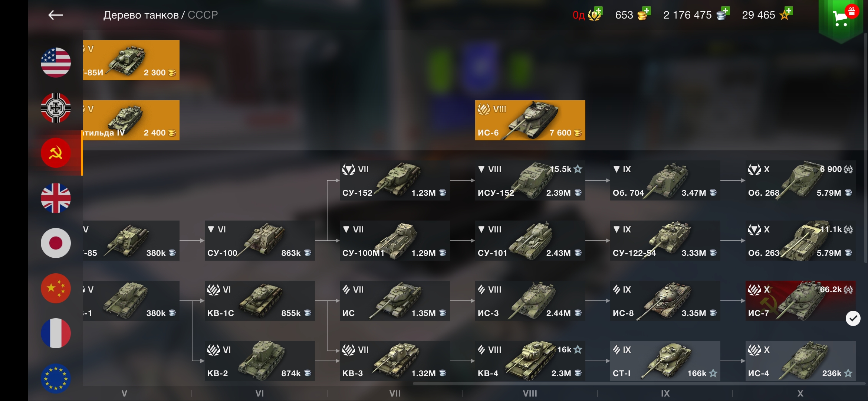Image resolution: width=868 pixels, height=401 pixels.
Task: Select the Germany flag nation
Action: coord(56,108)
